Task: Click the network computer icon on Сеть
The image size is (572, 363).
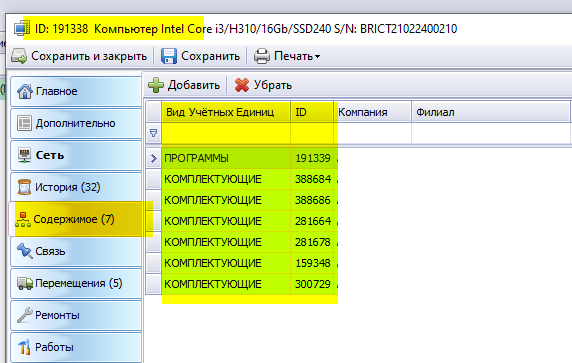Action: (24, 155)
